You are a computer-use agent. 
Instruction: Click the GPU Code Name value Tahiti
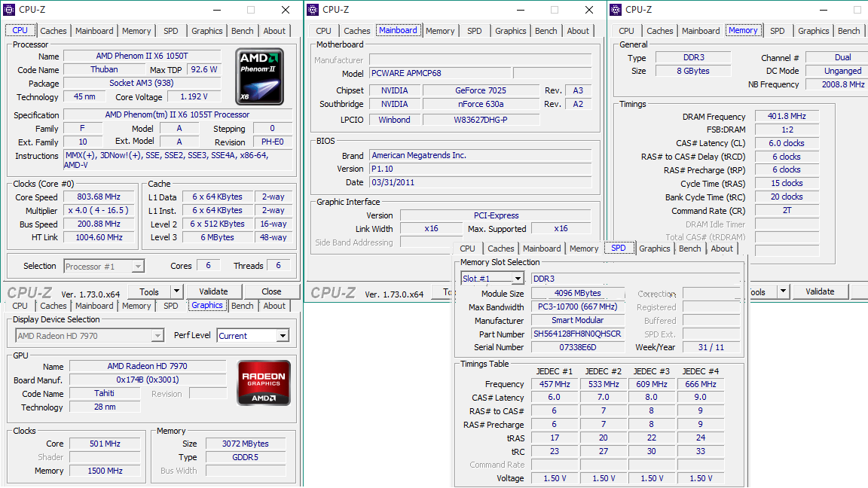[x=104, y=393]
